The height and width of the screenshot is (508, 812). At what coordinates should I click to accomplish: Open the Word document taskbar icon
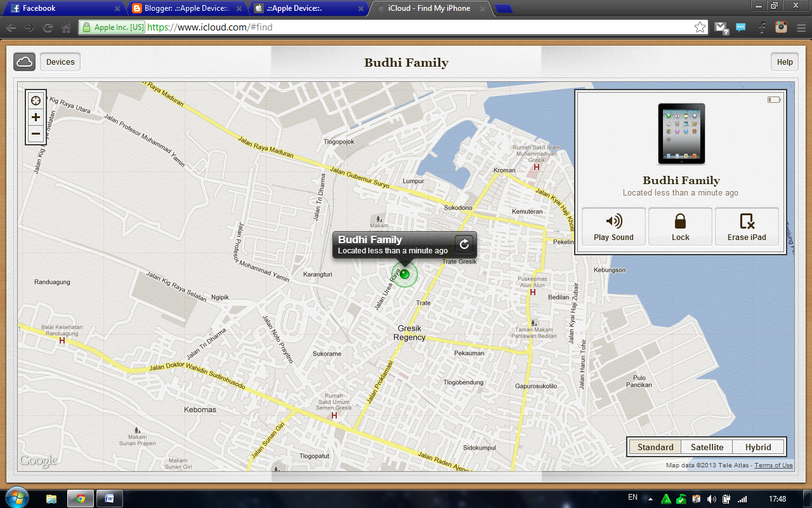109,498
